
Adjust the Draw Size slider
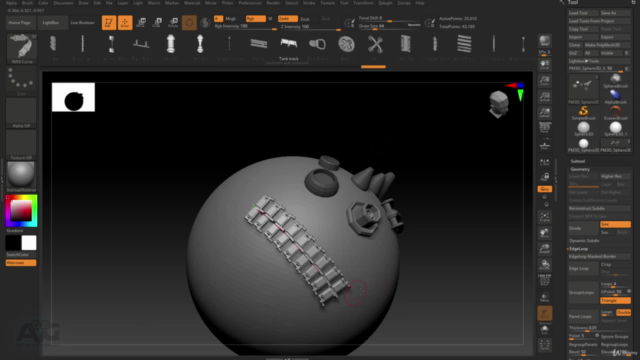(389, 26)
